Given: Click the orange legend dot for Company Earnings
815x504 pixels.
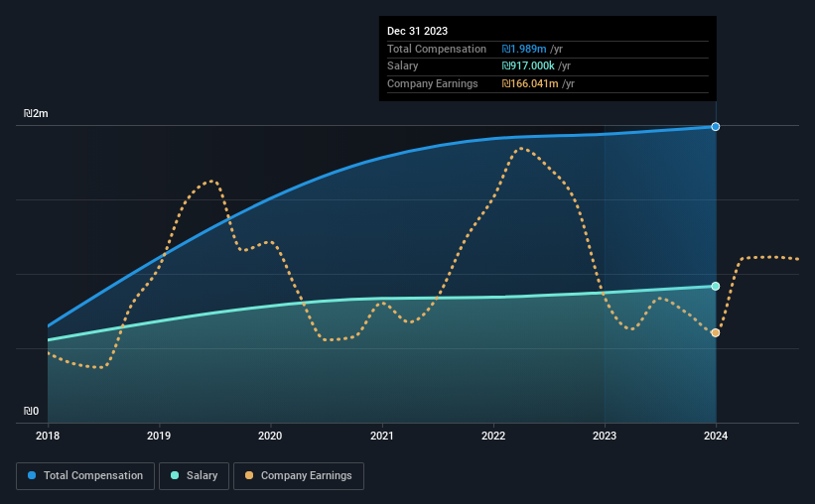Looking at the screenshot, I should click(249, 475).
